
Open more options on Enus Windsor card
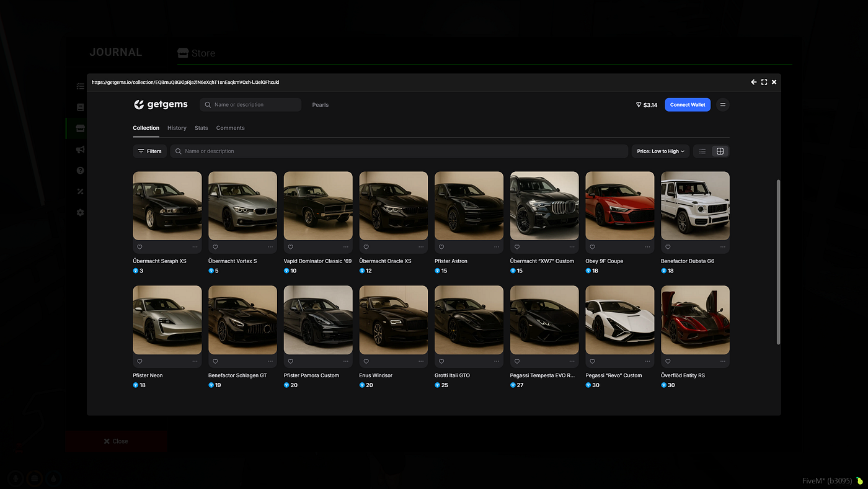421,361
